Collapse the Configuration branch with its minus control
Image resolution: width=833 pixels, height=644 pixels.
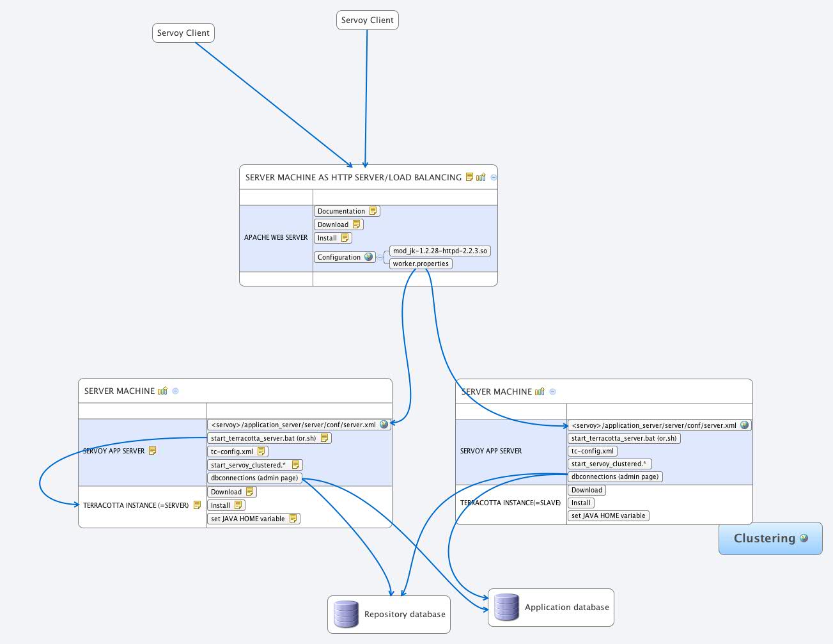[380, 257]
